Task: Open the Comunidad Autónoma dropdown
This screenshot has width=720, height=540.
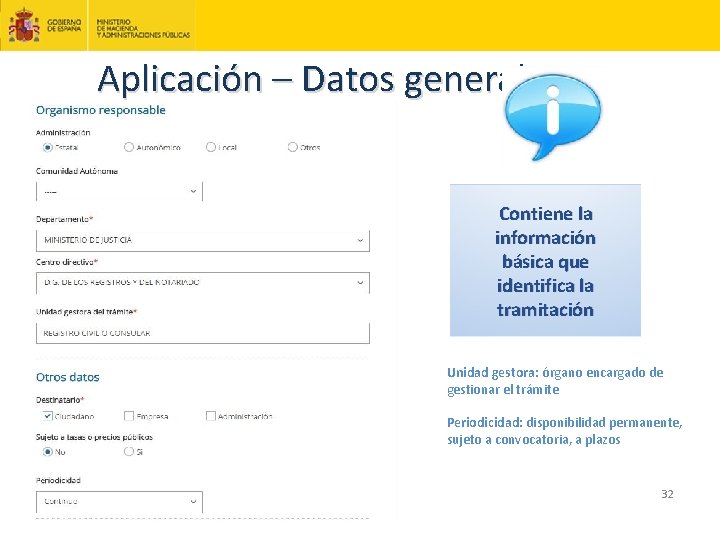Action: pyautogui.click(x=119, y=191)
